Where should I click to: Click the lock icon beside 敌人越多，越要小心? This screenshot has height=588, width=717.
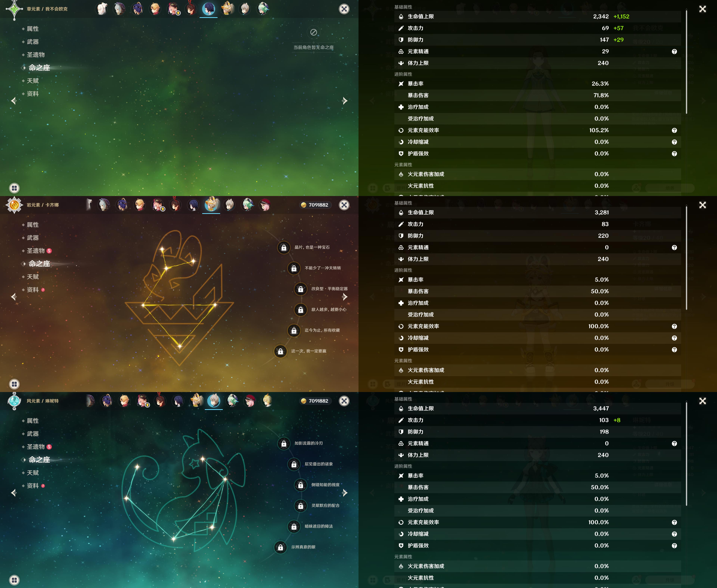coord(301,310)
